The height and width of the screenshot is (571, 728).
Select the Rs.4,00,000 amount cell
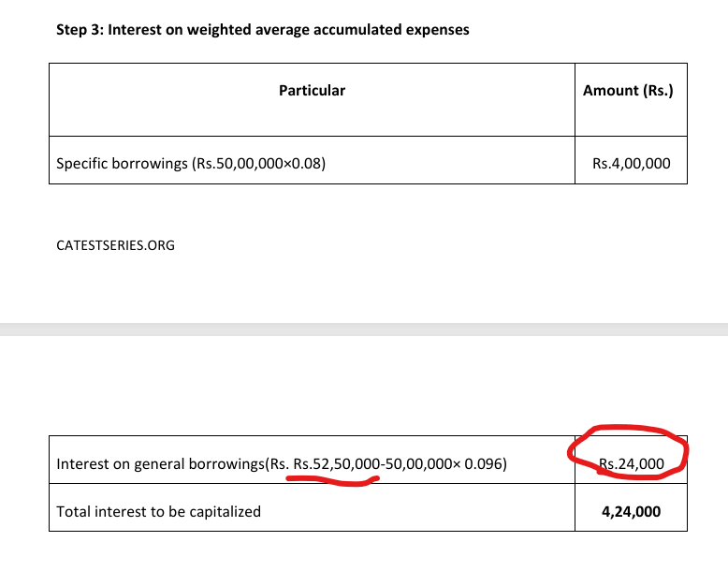pos(631,163)
